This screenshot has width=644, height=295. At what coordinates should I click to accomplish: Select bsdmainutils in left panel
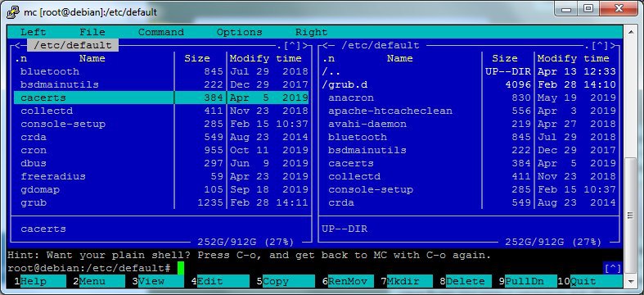(161, 84)
